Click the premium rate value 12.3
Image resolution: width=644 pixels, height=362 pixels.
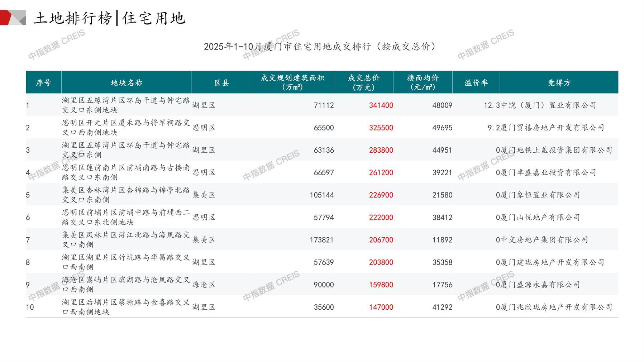pos(491,105)
